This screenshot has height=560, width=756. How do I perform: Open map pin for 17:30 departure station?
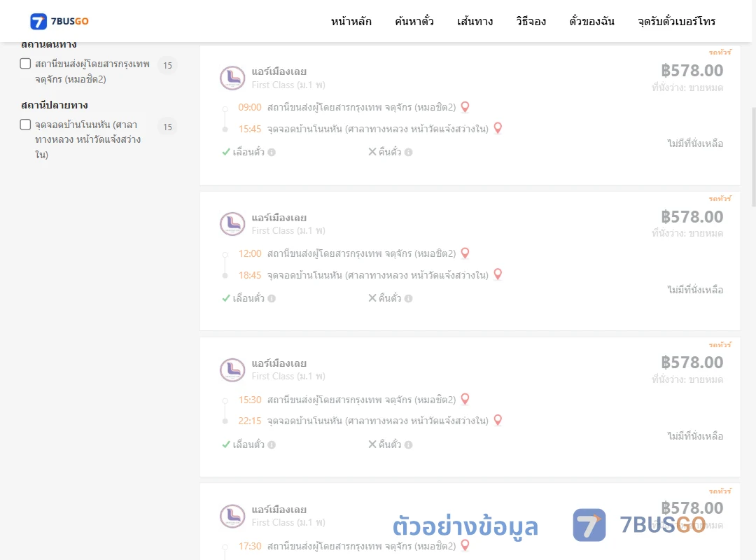click(x=465, y=545)
